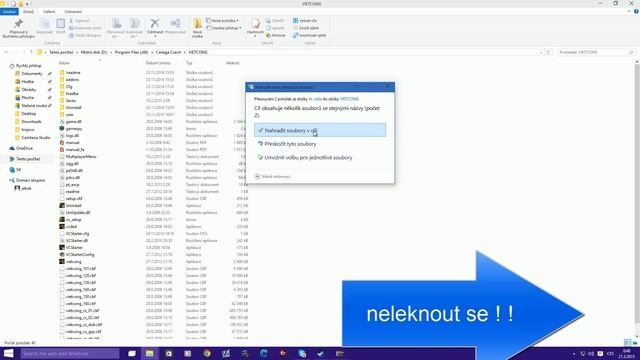The image size is (640, 360).
Task: Click Zrušit výběr in ribbon
Action: pyautogui.click(x=306, y=28)
